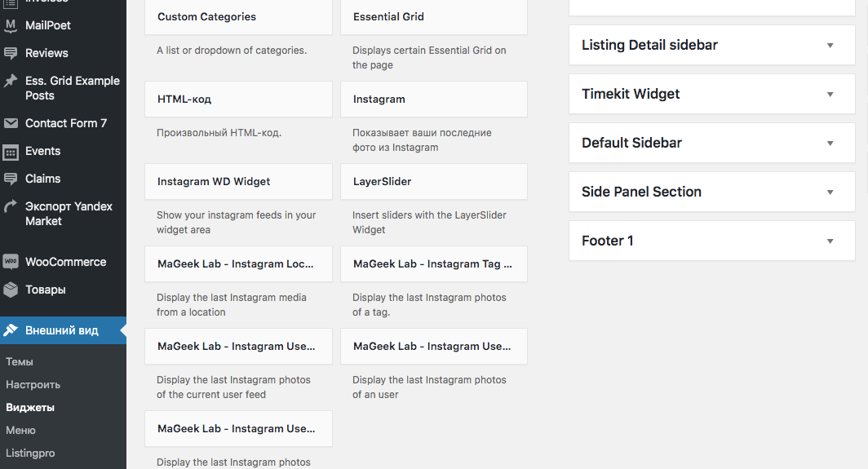Click the MailPoet icon in sidebar
This screenshot has width=868, height=469.
pos(11,25)
